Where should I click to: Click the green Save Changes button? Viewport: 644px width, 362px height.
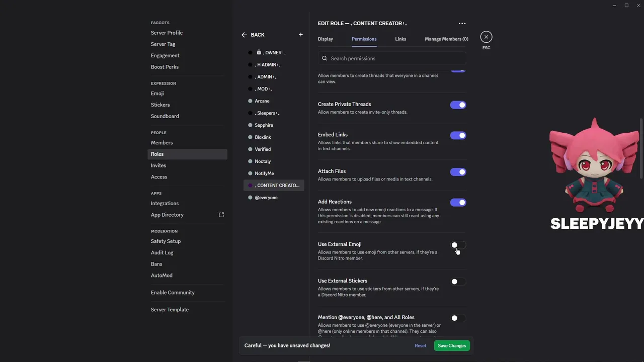coord(452,346)
